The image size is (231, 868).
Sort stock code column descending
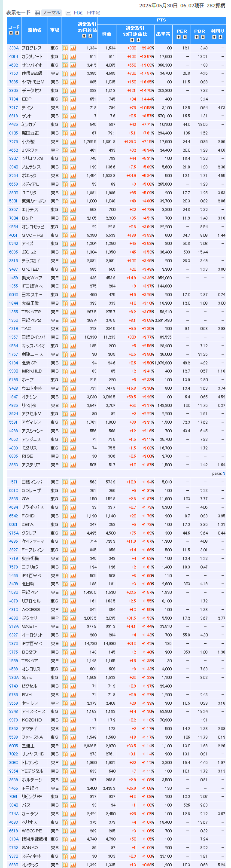pyautogui.click(x=17, y=33)
